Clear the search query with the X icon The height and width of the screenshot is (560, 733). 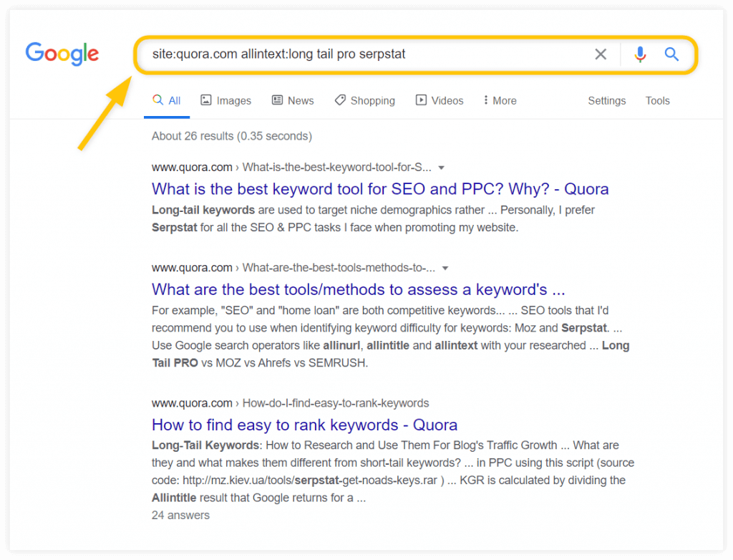(x=601, y=54)
